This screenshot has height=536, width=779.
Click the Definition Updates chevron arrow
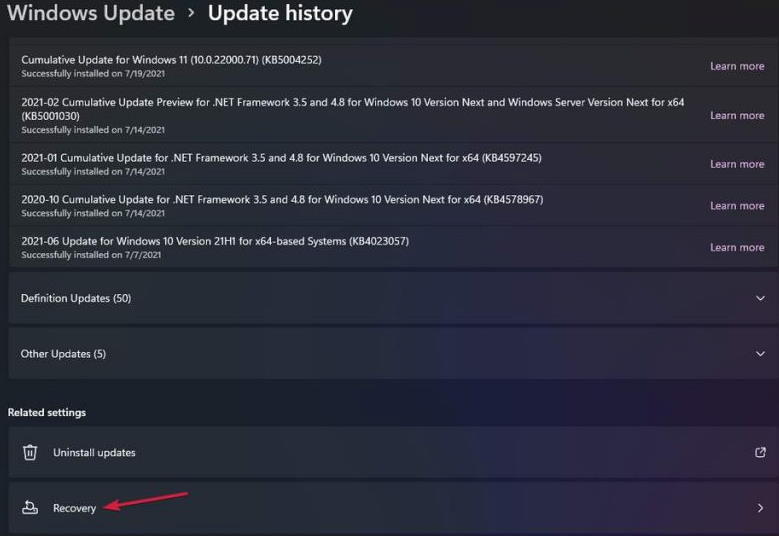[760, 299]
